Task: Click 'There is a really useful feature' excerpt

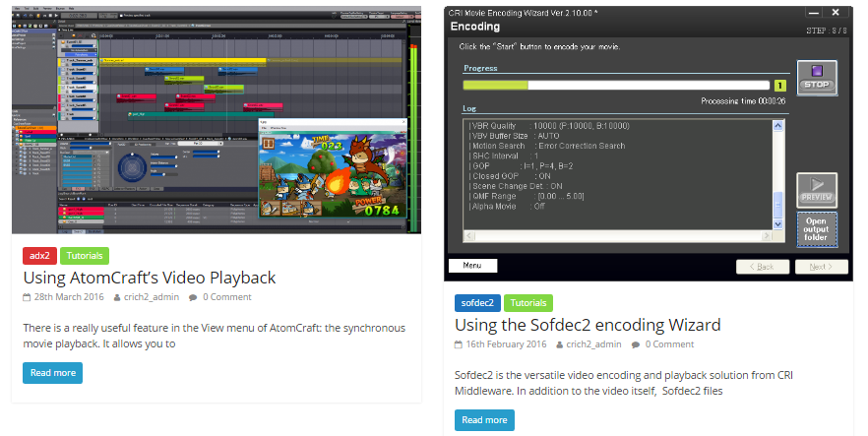Action: 214,336
